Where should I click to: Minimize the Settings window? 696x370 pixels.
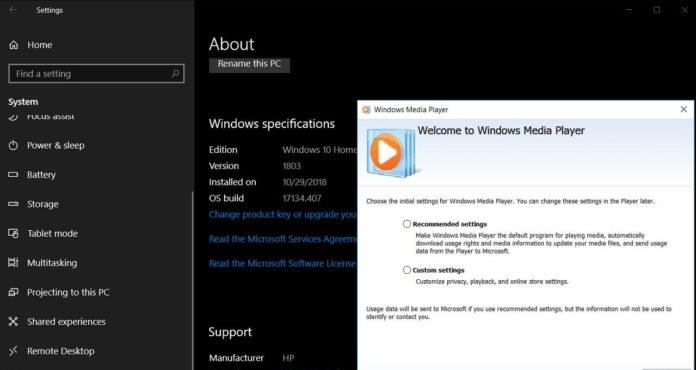click(629, 10)
